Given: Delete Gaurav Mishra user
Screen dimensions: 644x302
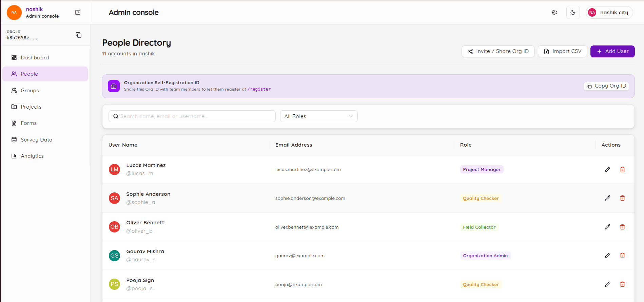Looking at the screenshot, I should click(x=623, y=256).
